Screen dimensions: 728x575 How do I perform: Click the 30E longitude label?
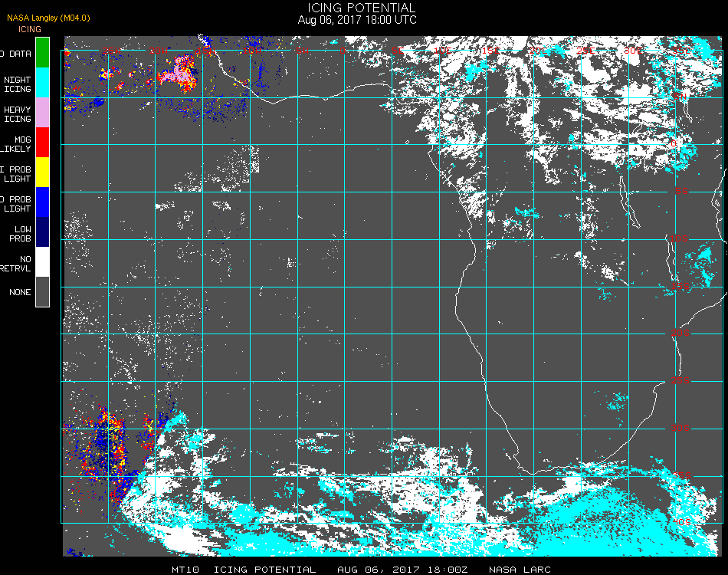(633, 50)
